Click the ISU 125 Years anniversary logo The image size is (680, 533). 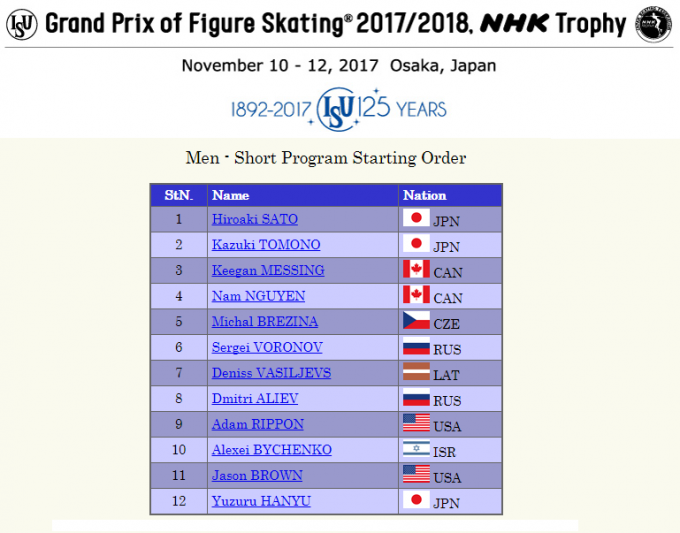click(337, 108)
